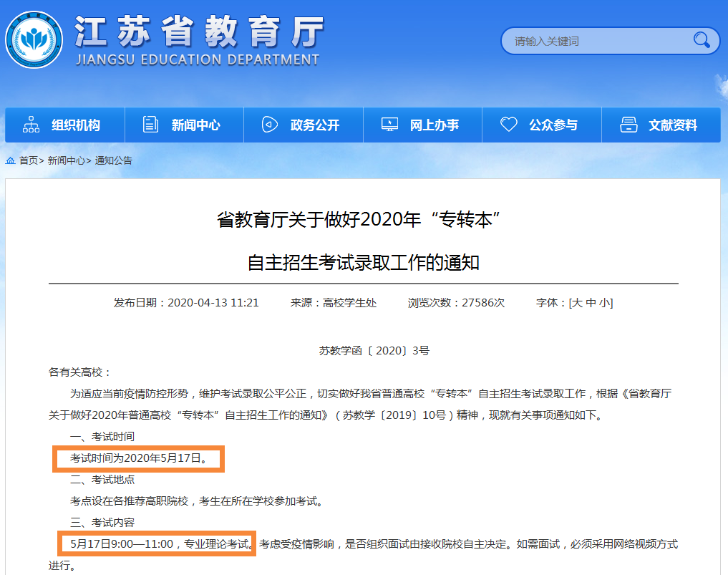Click the 新闻中心 document icon
Image resolution: width=728 pixels, height=575 pixels.
click(x=151, y=125)
